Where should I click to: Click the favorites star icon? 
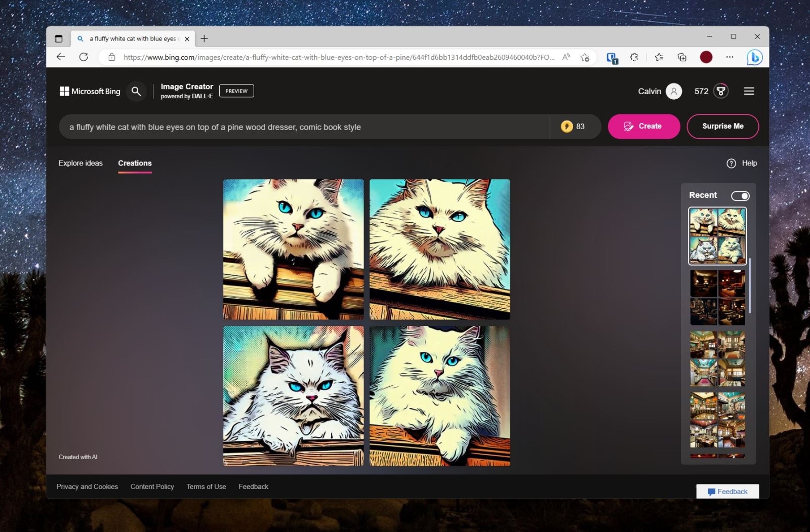[x=659, y=57]
